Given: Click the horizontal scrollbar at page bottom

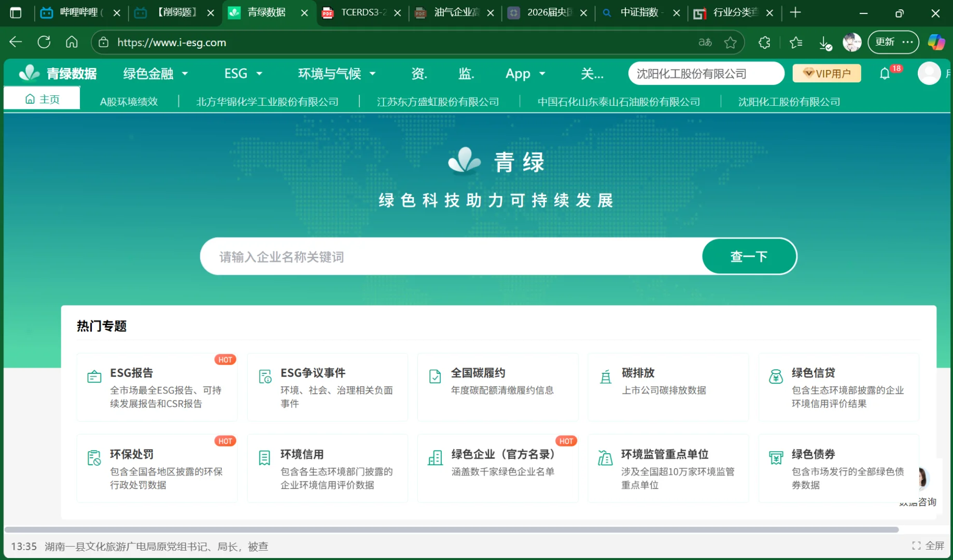Looking at the screenshot, I should (451, 529).
